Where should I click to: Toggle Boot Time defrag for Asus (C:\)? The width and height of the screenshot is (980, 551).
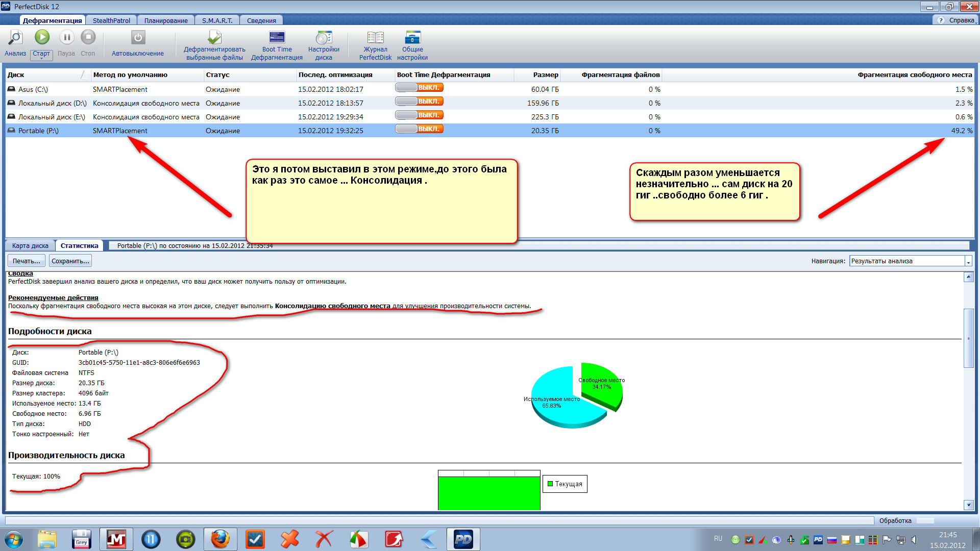click(419, 88)
